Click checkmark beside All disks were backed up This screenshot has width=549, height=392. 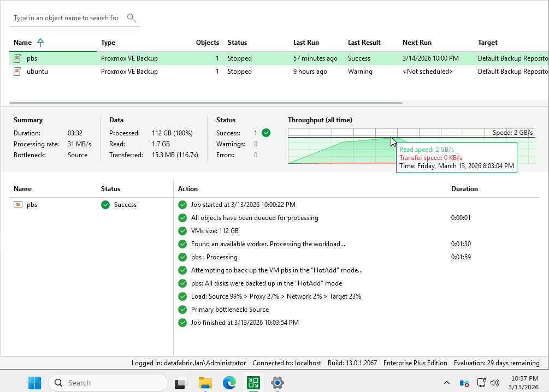182,283
